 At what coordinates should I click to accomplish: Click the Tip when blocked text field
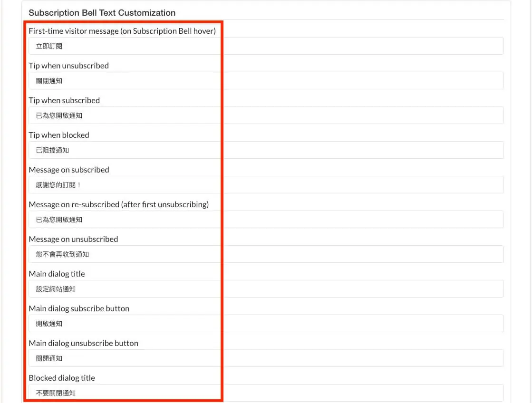pos(266,150)
